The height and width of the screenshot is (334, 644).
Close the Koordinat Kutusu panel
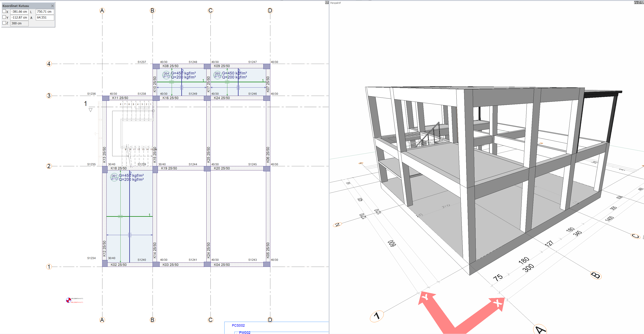pyautogui.click(x=52, y=6)
